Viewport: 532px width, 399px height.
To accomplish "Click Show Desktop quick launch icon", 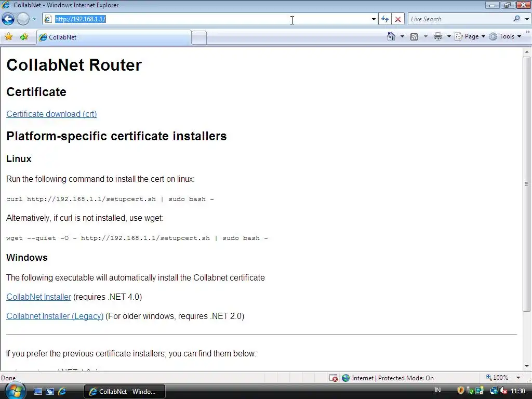I will point(37,392).
